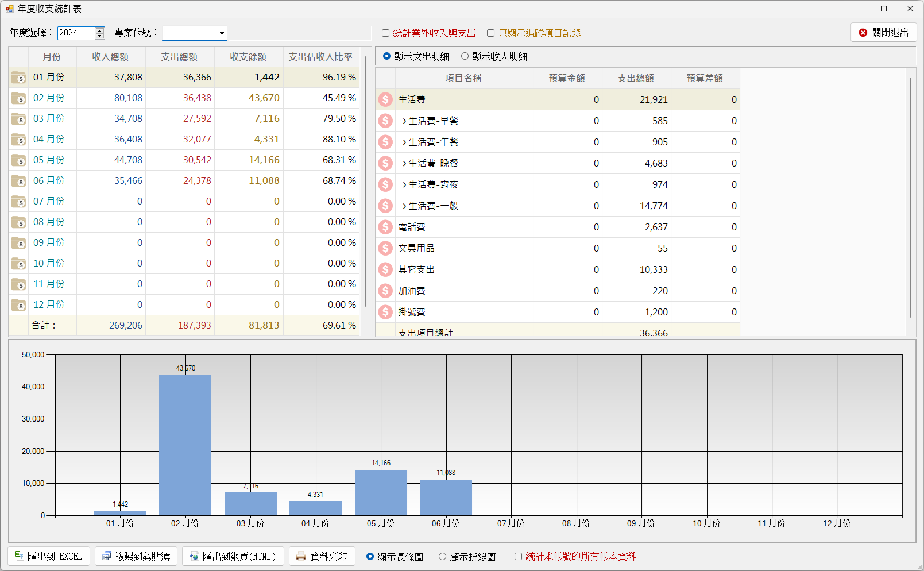
Task: Select 顯示折線圖 radio button
Action: coord(442,557)
